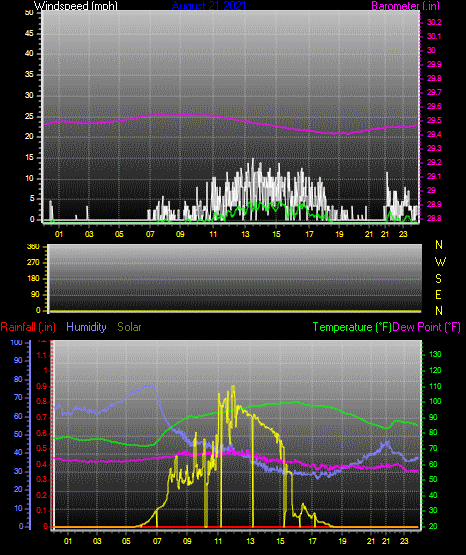Click barometer axis value '29.8'
The width and height of the screenshot is (466, 555).
coord(434,78)
